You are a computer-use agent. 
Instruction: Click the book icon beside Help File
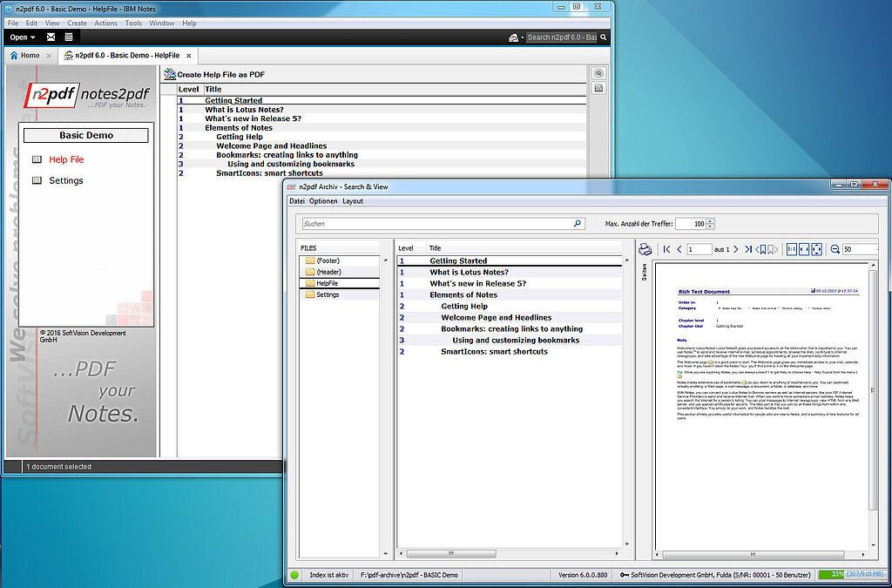(37, 159)
